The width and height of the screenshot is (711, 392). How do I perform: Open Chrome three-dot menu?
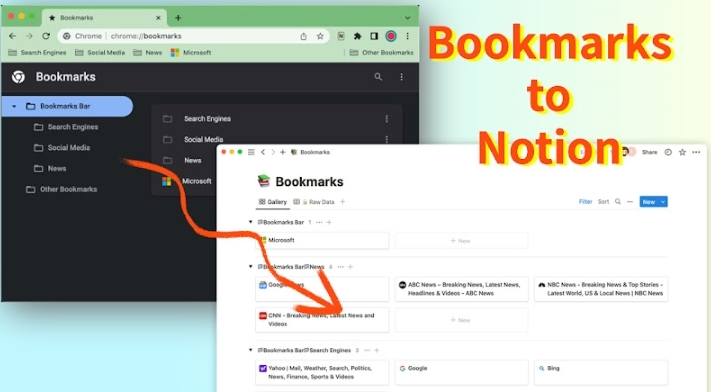(407, 36)
